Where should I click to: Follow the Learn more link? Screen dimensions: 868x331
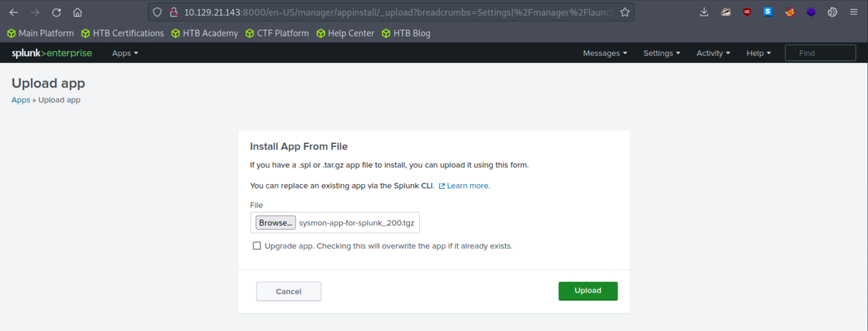click(468, 186)
